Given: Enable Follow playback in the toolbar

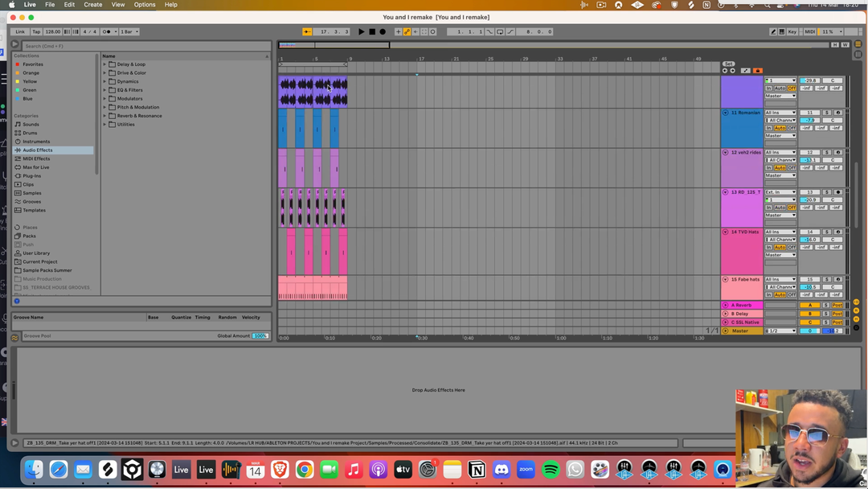Looking at the screenshot, I should tap(307, 32).
